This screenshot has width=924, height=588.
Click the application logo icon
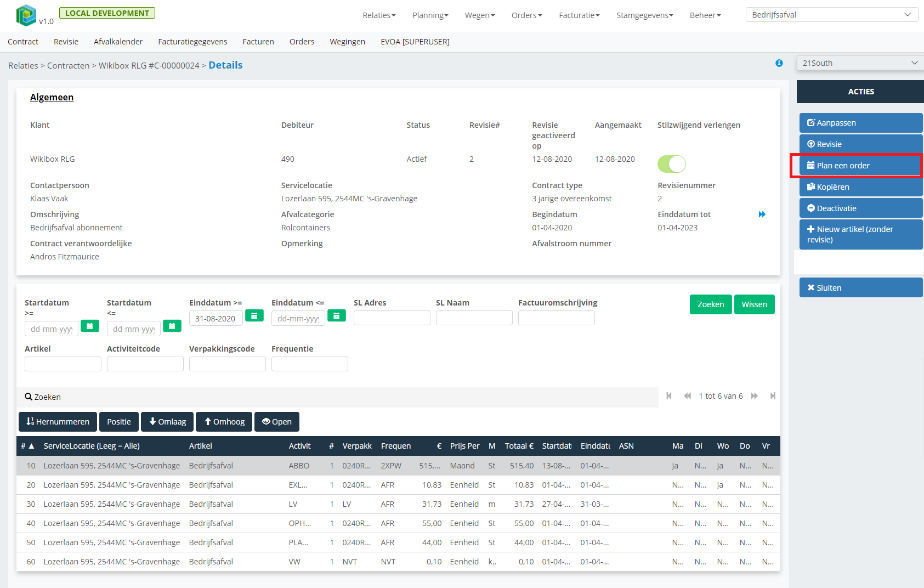click(26, 15)
